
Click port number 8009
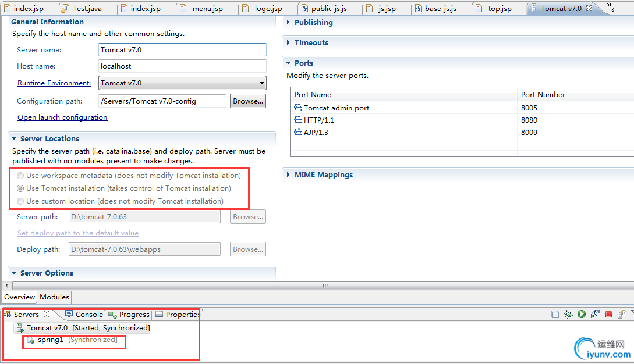pyautogui.click(x=529, y=132)
